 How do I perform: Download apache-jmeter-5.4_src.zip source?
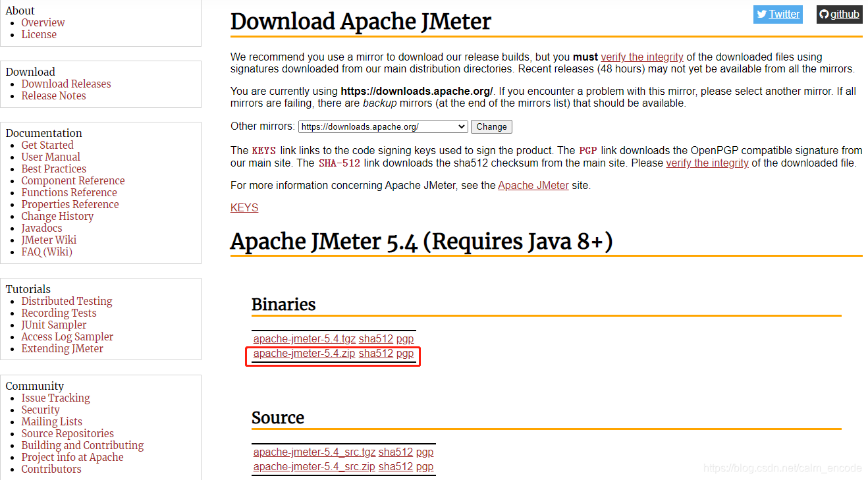click(x=314, y=467)
